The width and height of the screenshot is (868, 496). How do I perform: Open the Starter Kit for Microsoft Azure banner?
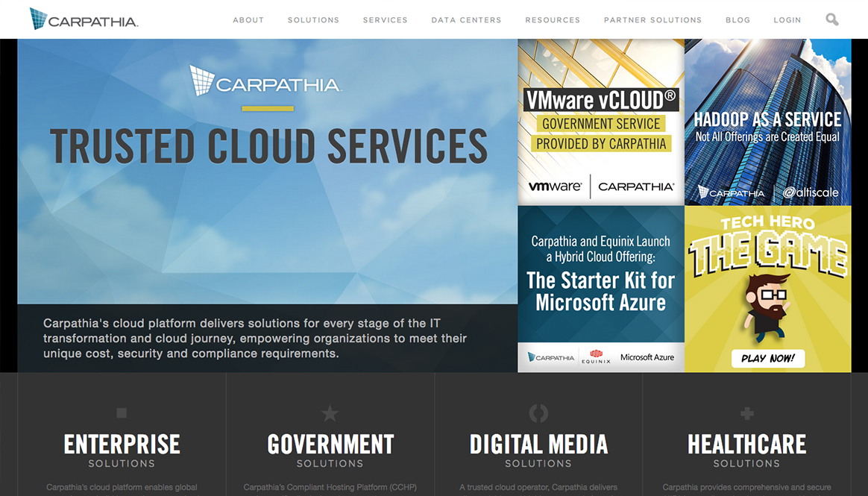[601, 289]
